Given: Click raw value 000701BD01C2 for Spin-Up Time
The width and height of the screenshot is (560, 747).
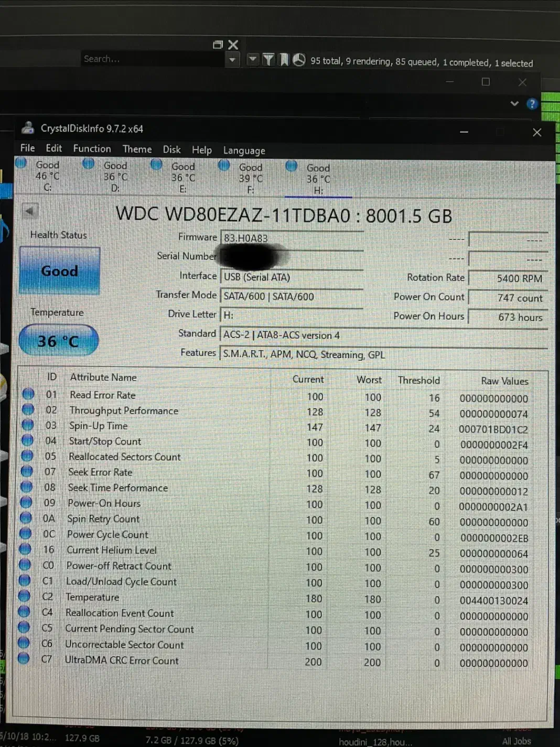Looking at the screenshot, I should tap(493, 429).
